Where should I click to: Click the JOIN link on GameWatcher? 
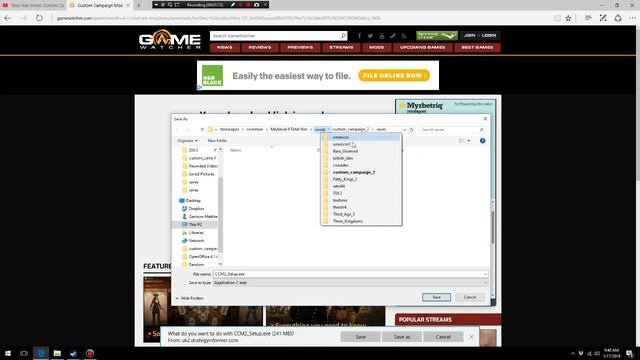(470, 36)
